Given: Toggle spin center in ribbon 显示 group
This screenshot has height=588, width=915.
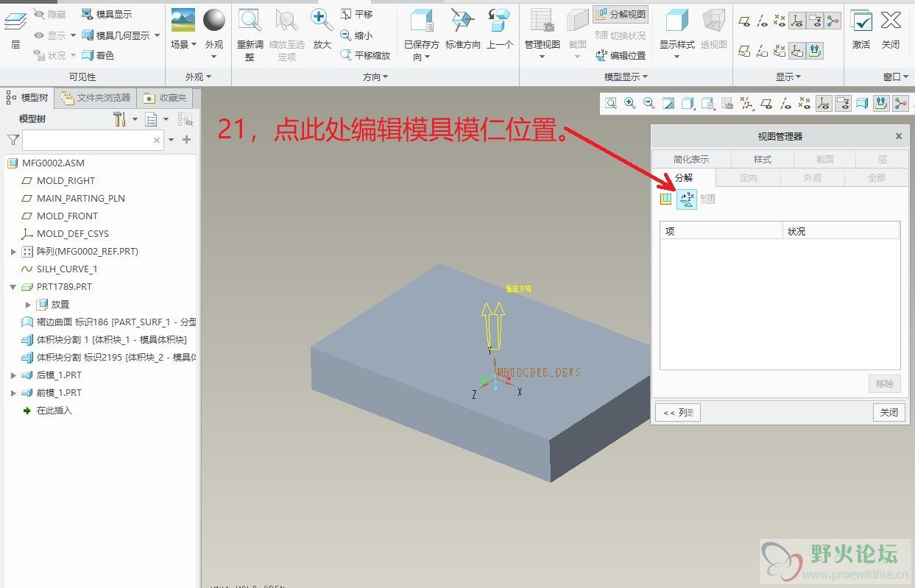Looking at the screenshot, I should coord(833,21).
